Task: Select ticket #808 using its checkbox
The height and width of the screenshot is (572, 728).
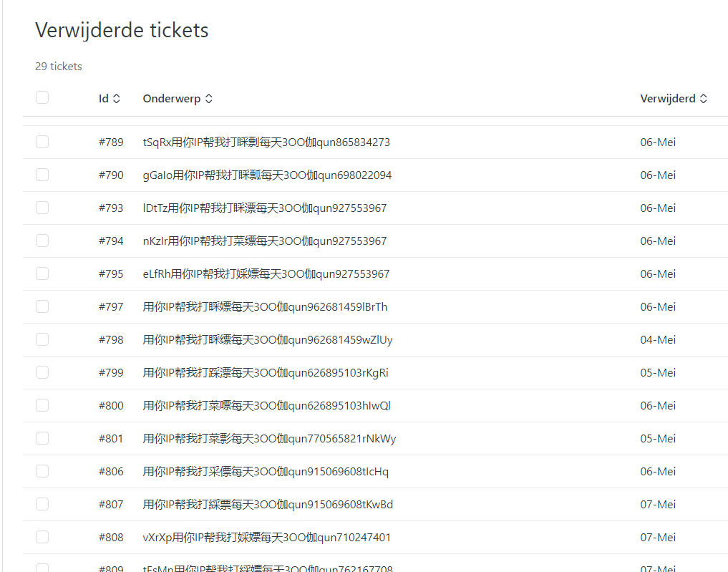Action: tap(42, 537)
